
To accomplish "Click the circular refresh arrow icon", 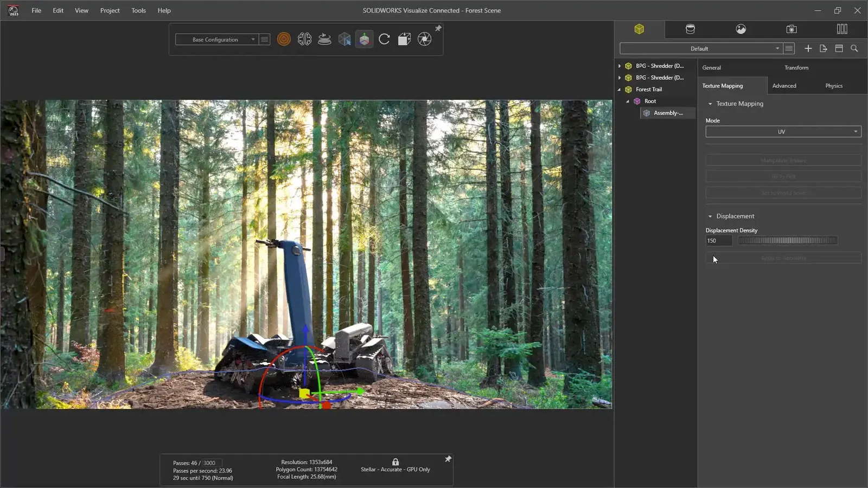I will pyautogui.click(x=384, y=39).
